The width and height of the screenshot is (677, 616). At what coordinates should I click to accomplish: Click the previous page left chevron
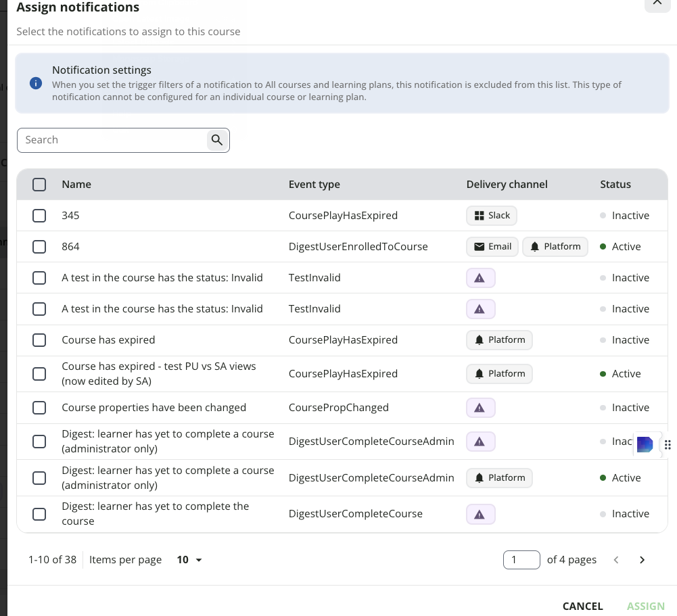tap(616, 560)
